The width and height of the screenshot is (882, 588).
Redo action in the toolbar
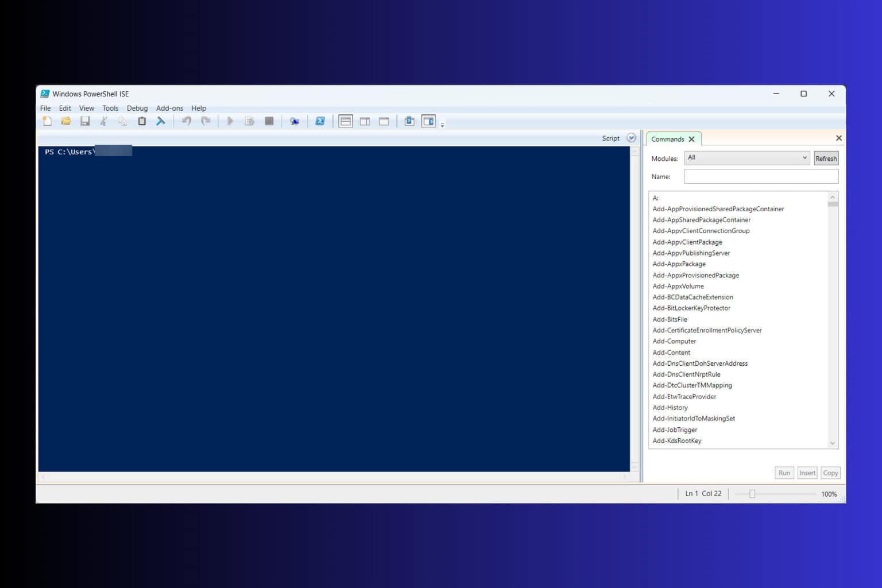click(206, 121)
